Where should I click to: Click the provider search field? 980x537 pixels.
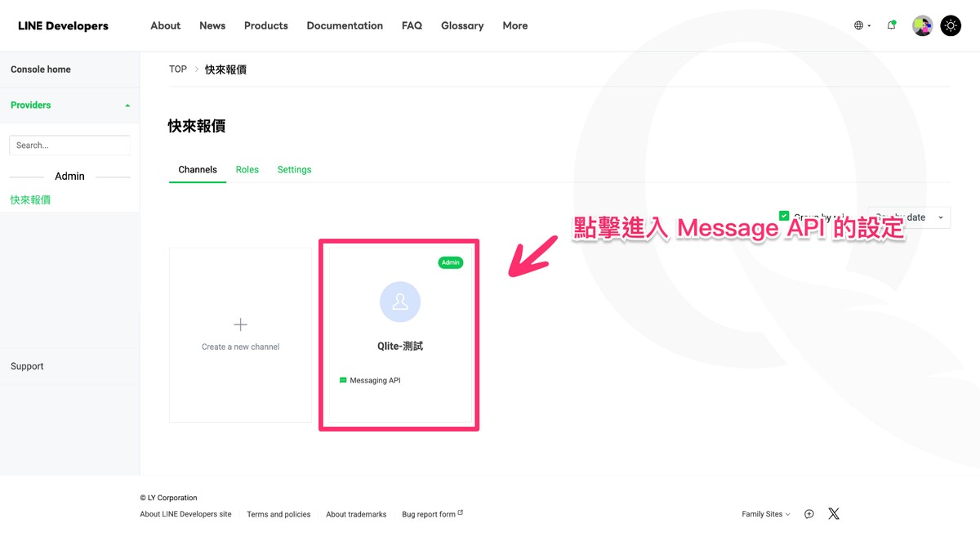tap(69, 145)
